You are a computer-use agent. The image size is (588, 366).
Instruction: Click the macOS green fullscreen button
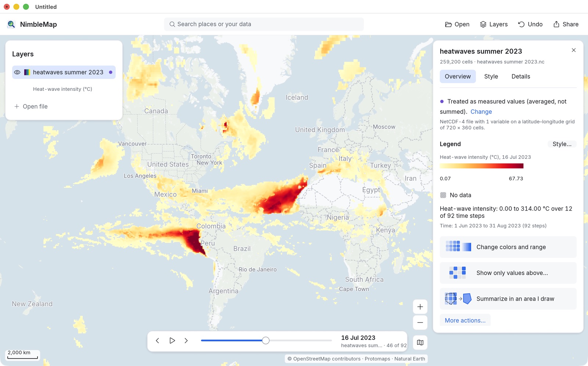(x=26, y=7)
